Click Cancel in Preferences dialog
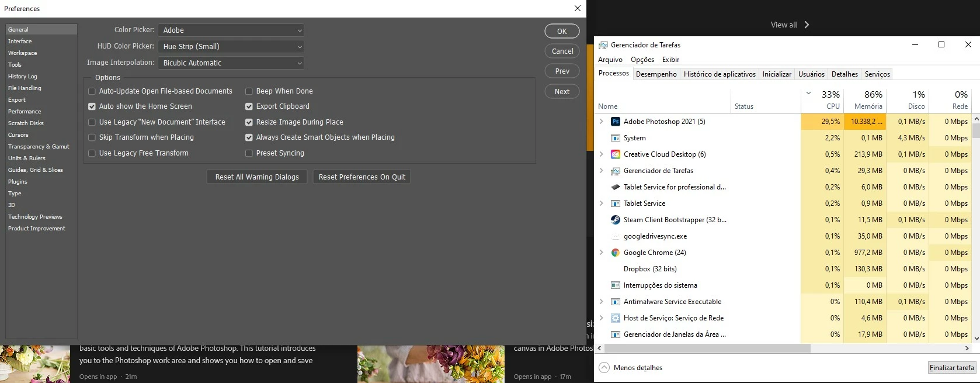 pos(562,51)
